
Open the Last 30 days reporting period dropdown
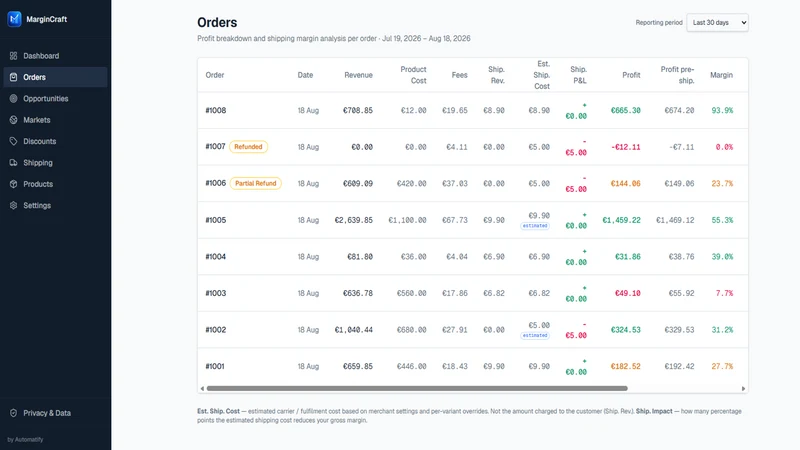click(x=717, y=22)
